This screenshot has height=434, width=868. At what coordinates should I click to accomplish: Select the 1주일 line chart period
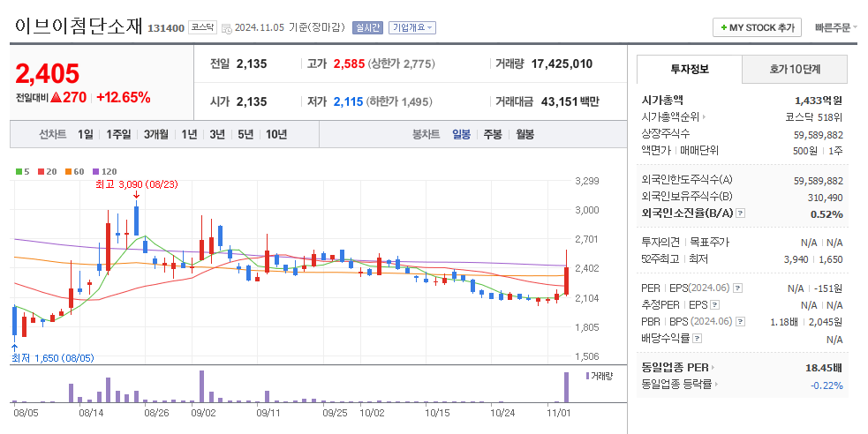(118, 134)
